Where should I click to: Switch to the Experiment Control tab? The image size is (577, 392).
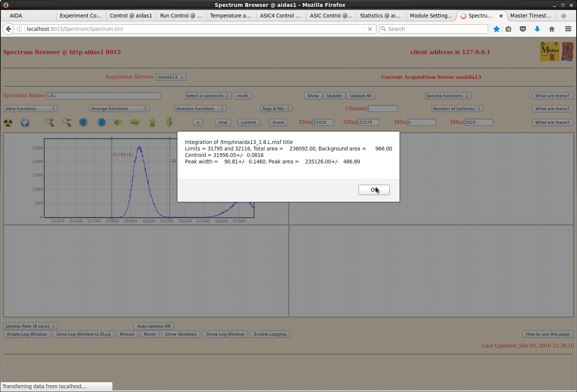(81, 16)
